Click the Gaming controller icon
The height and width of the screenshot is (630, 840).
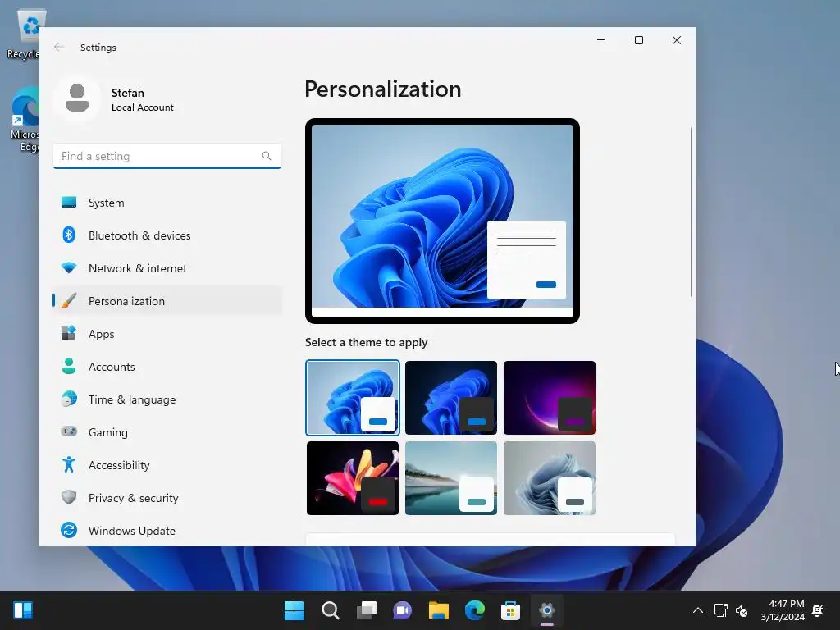(69, 431)
